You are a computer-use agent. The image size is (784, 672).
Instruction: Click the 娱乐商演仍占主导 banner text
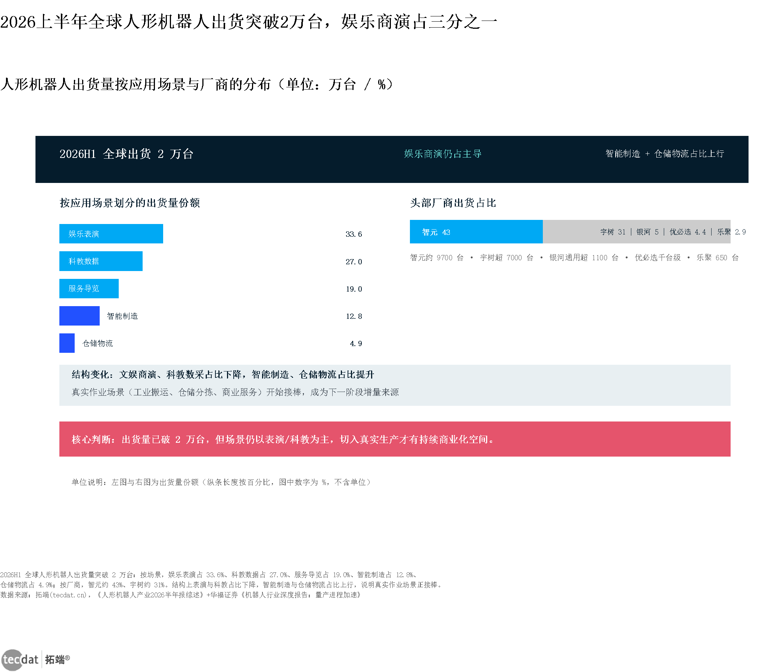point(443,154)
